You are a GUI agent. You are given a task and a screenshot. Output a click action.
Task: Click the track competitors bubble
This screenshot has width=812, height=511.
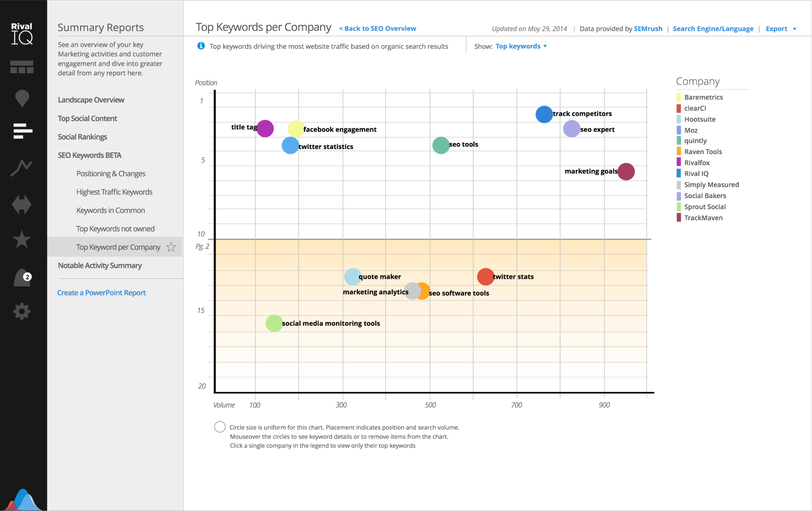544,114
